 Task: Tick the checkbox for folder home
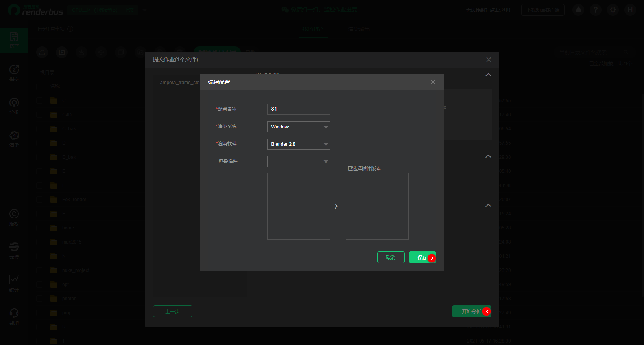(x=40, y=228)
